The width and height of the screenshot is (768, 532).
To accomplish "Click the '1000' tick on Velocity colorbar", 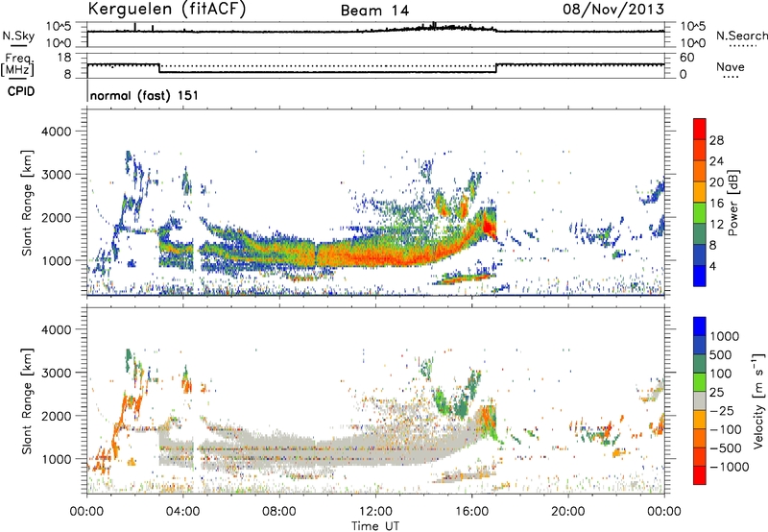I will point(725,336).
